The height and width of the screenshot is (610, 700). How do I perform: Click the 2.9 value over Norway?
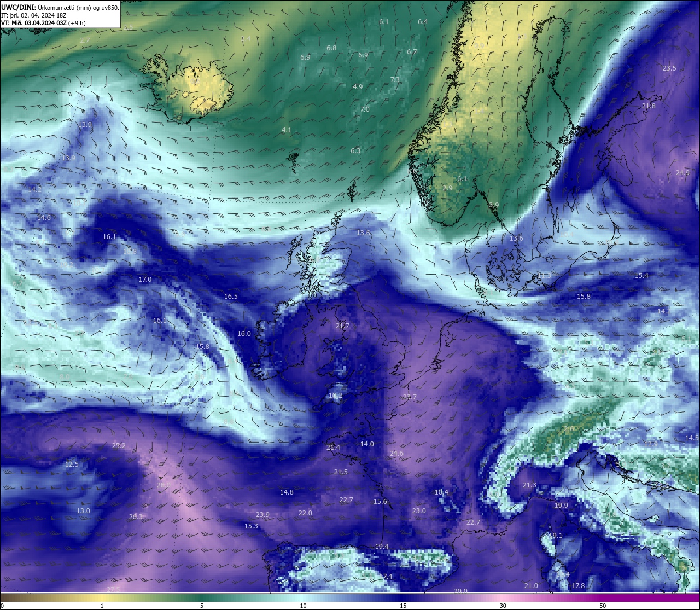[447, 188]
